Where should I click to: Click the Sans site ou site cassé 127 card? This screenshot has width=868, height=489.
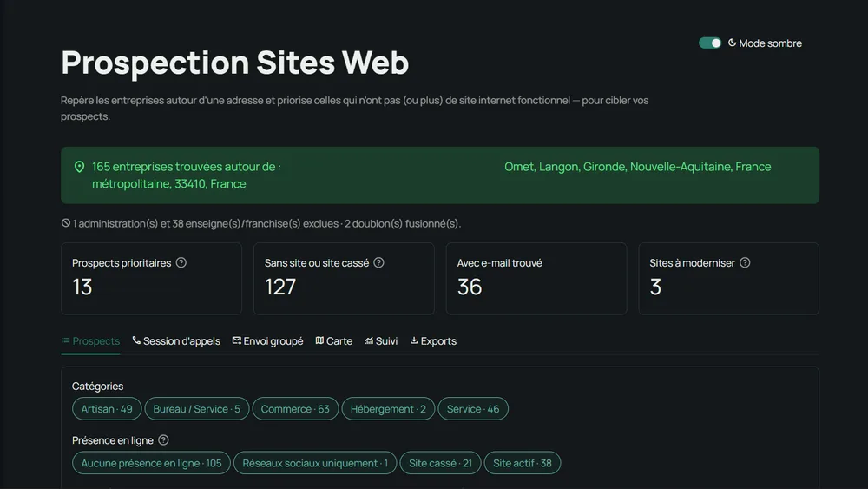pos(344,279)
